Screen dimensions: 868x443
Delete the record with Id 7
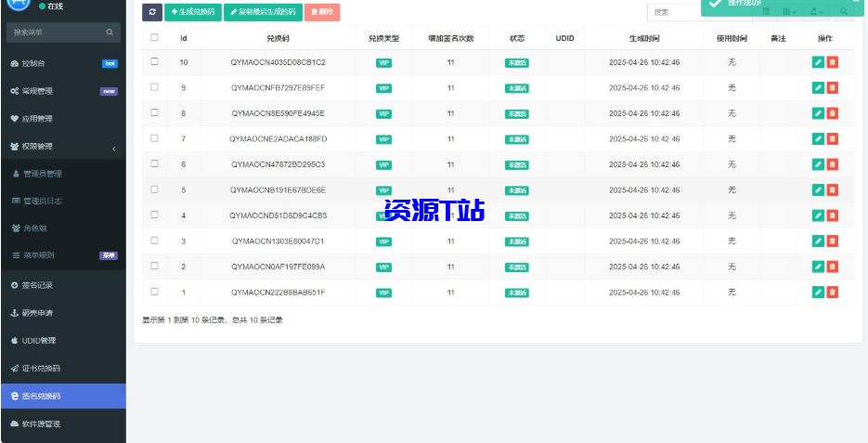tap(832, 138)
